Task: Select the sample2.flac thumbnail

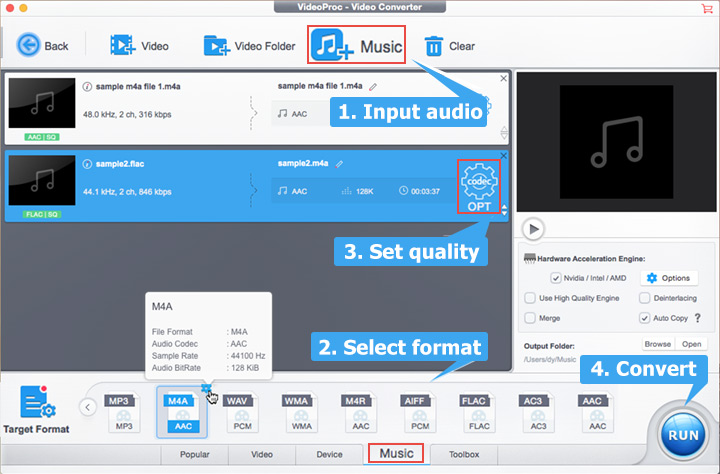Action: pyautogui.click(x=42, y=180)
